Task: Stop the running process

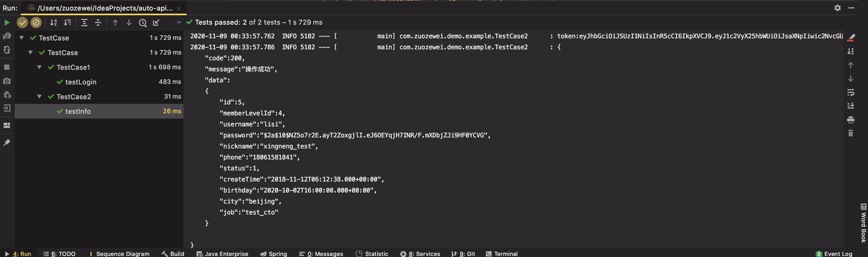Action: [7, 67]
